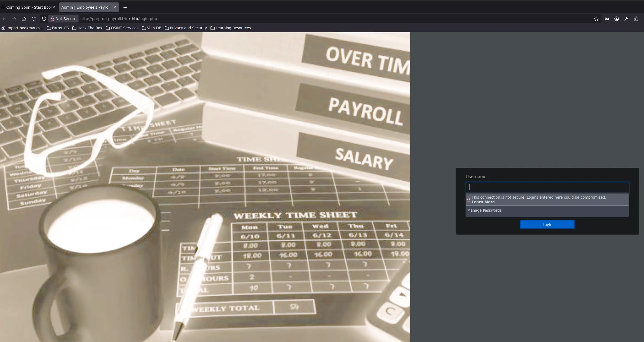Open the wrench developer tools icon
Viewport: 644px width, 342px height.
[x=626, y=19]
